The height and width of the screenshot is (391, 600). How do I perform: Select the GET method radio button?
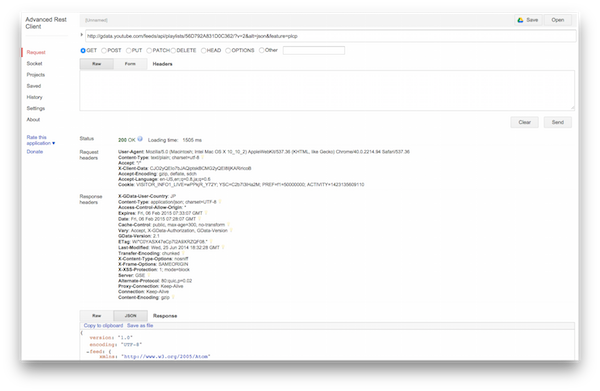pos(83,51)
